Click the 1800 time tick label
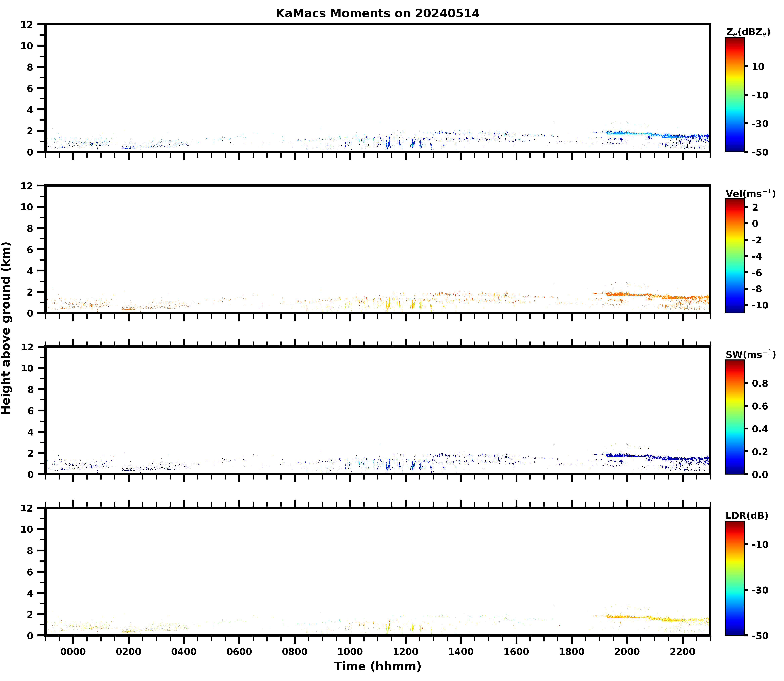The height and width of the screenshot is (681, 784). pyautogui.click(x=572, y=652)
